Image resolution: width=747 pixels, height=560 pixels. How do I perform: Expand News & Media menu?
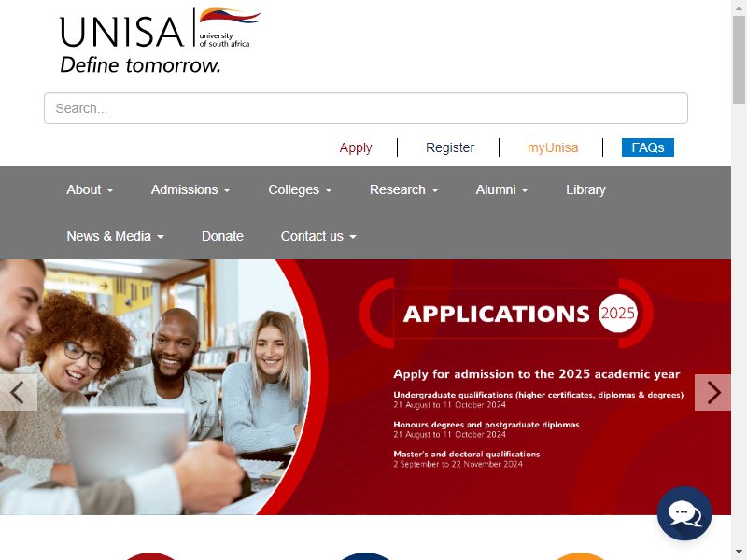tap(115, 236)
